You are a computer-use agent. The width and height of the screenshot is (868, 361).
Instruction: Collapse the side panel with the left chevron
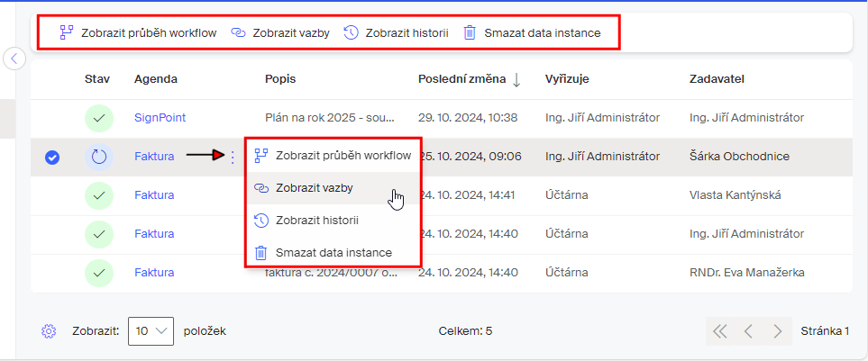[14, 58]
